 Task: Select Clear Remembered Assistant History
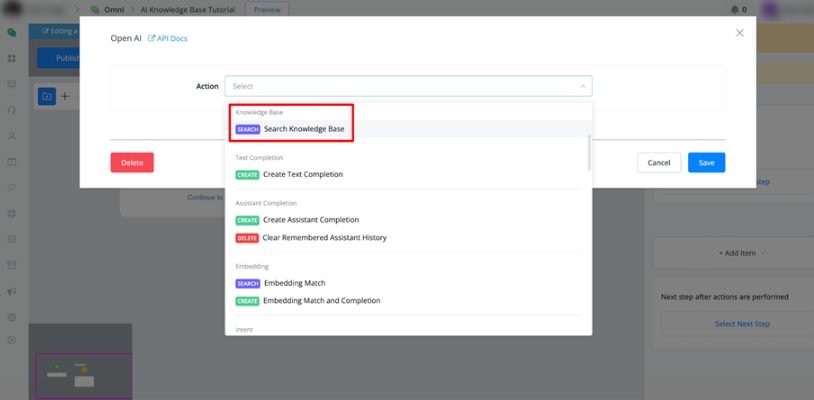[324, 238]
